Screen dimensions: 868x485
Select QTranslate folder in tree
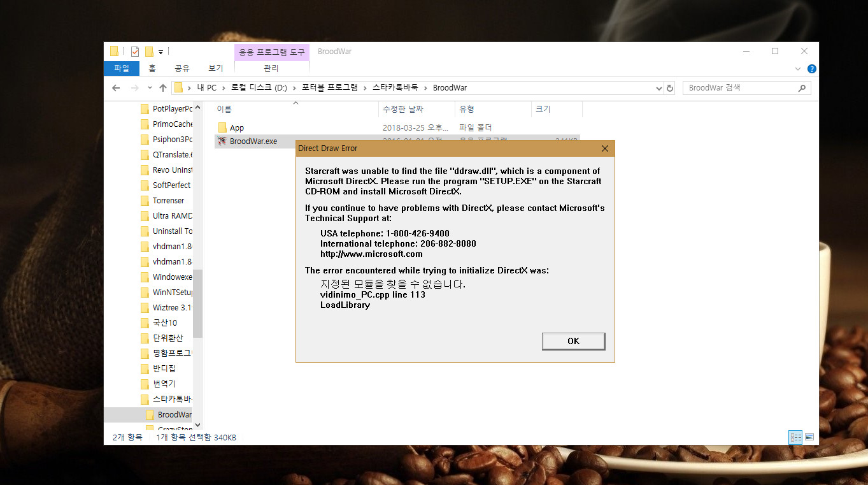tap(166, 155)
